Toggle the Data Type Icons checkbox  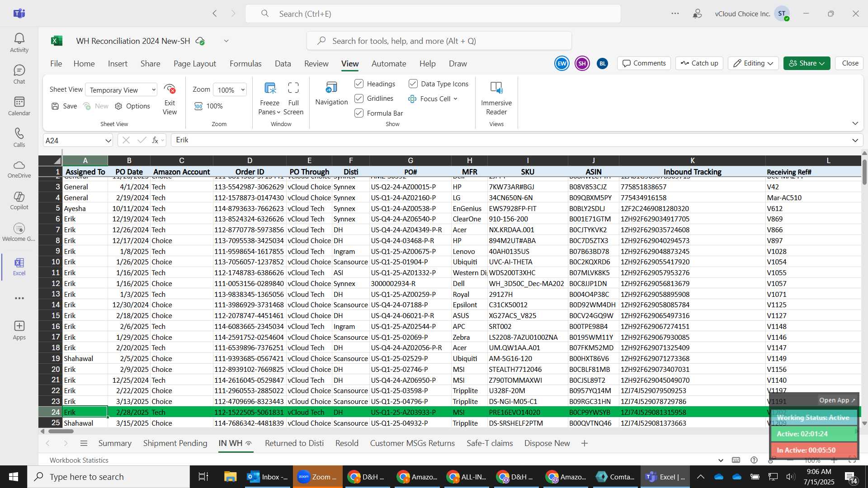click(x=413, y=84)
